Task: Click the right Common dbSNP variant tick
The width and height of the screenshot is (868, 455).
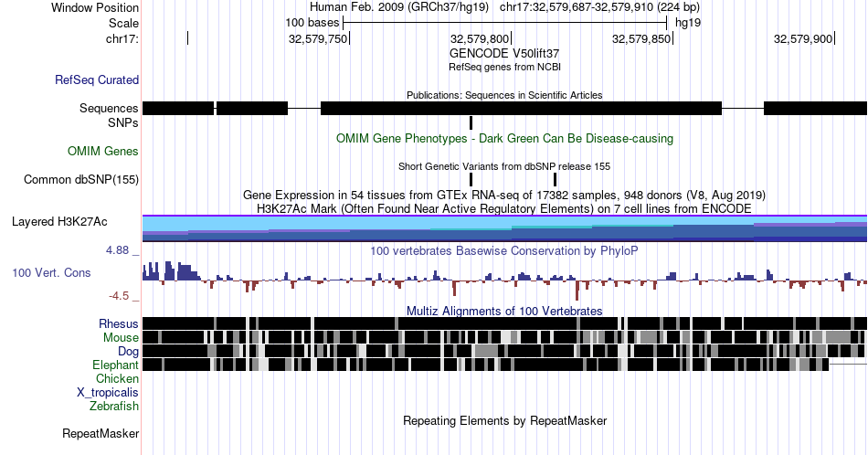Action: click(x=556, y=179)
